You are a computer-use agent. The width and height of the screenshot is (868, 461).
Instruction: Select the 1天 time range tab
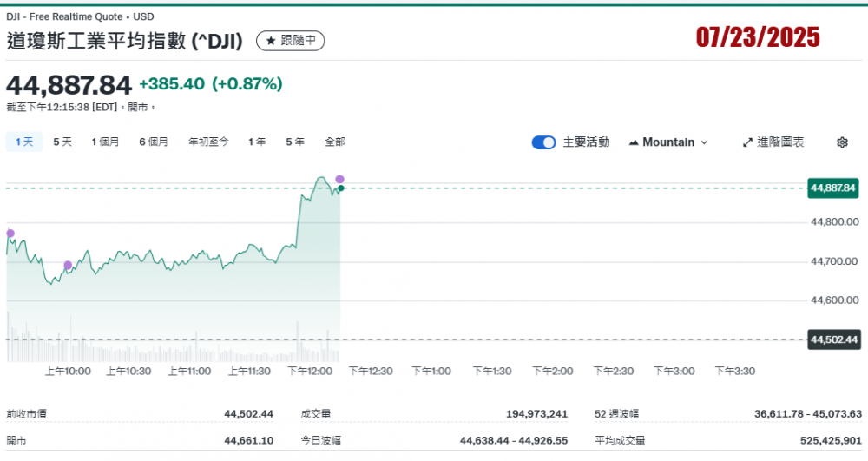point(24,142)
